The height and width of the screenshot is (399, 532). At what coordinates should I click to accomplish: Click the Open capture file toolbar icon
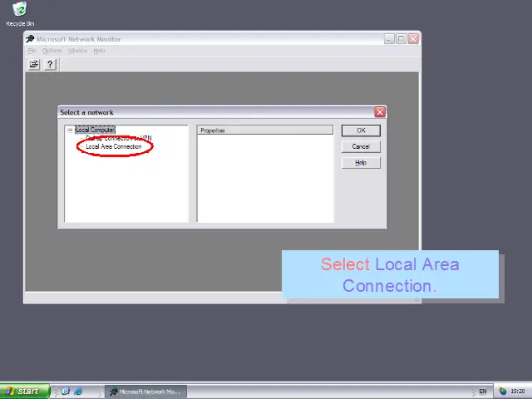33,64
